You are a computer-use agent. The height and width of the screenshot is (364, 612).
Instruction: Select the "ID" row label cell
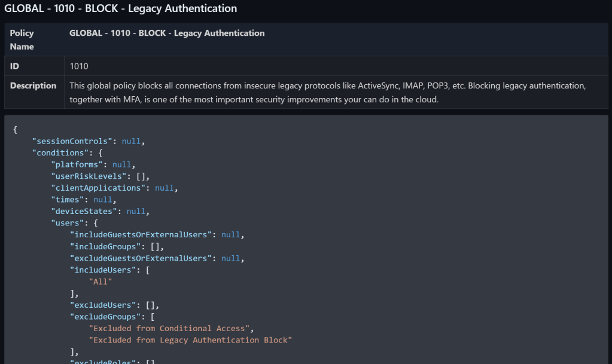pos(15,66)
